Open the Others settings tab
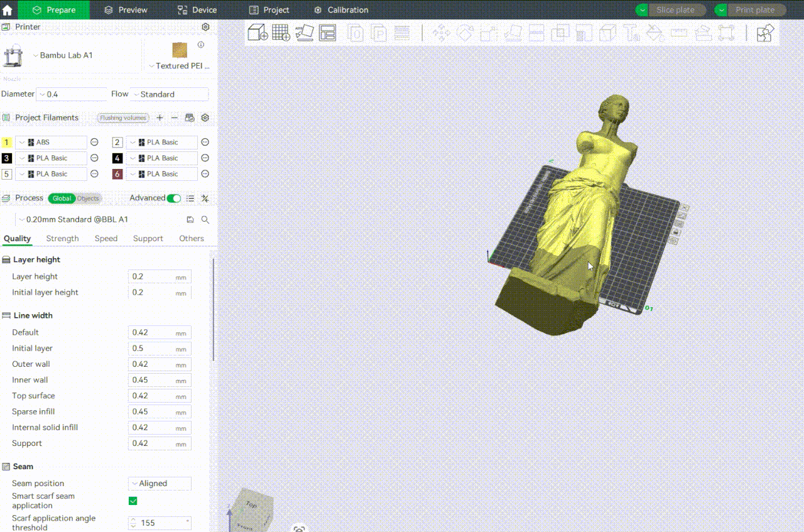The image size is (804, 532). tap(192, 239)
